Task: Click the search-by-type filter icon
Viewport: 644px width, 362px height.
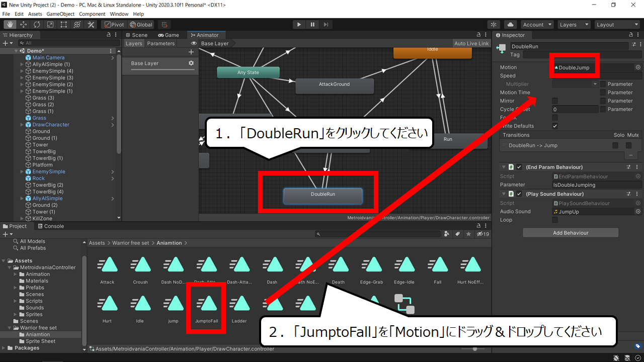Action: click(447, 234)
